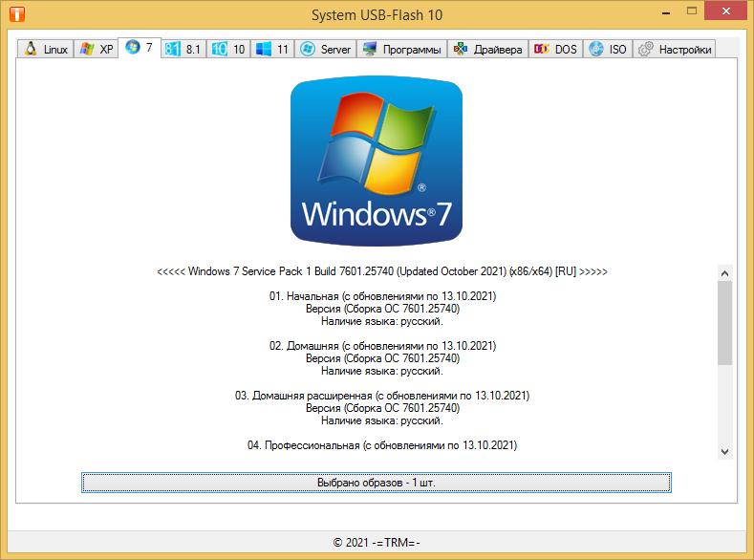Open the Настройки tab
The image size is (754, 560).
tap(674, 49)
